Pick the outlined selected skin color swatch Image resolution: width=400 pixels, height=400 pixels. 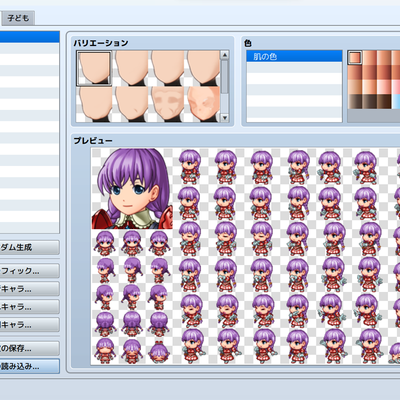tap(355, 58)
